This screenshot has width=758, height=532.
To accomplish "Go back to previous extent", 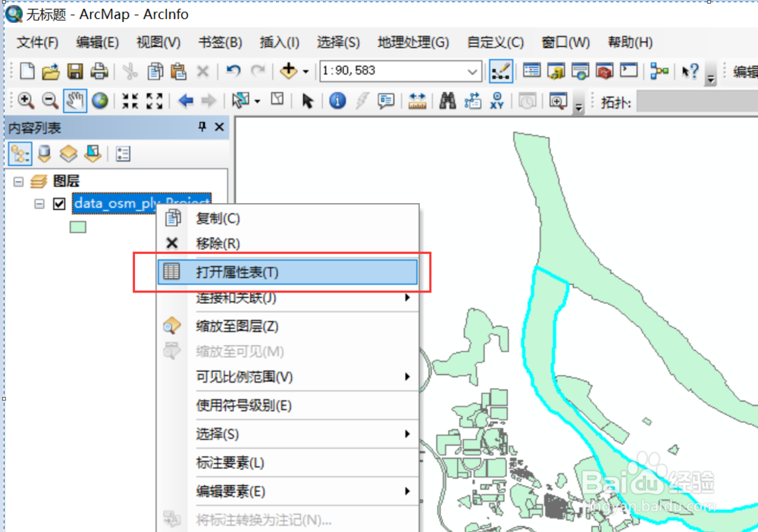I will point(186,101).
